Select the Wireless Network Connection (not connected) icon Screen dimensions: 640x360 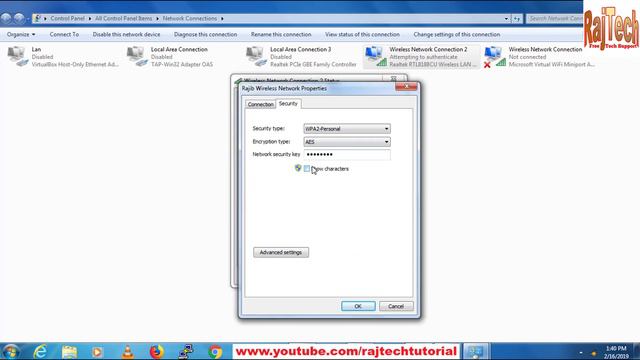495,56
